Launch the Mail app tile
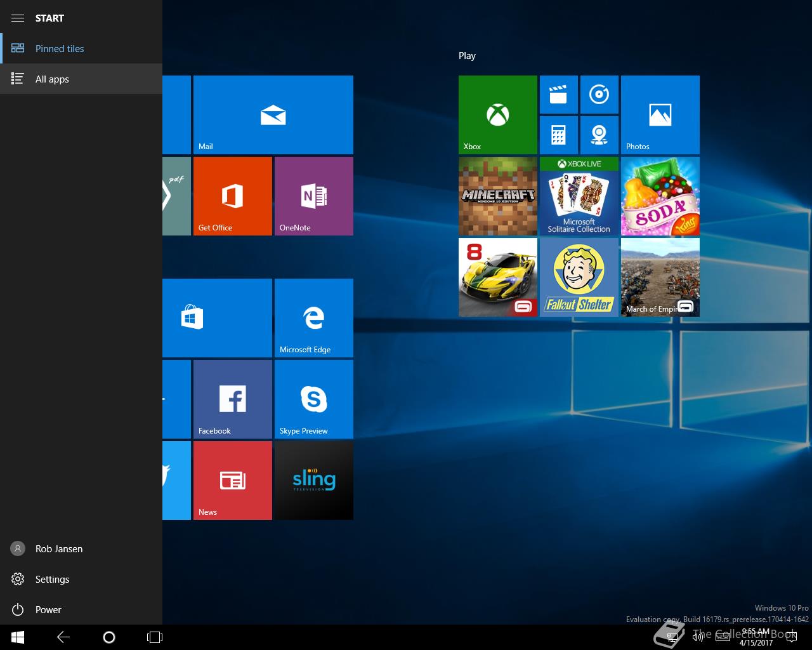The width and height of the screenshot is (812, 650). [x=273, y=115]
